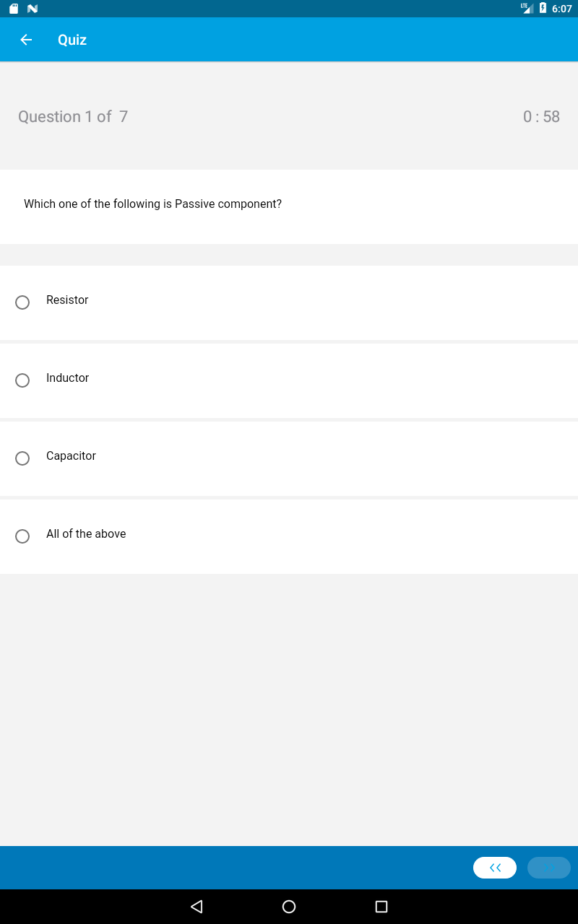Tap the LTE signal strength icon
Screen dimensions: 578x924
coord(527,8)
